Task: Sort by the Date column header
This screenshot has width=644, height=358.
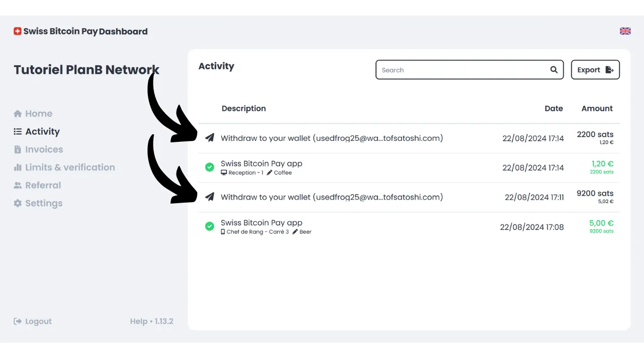Action: [553, 109]
